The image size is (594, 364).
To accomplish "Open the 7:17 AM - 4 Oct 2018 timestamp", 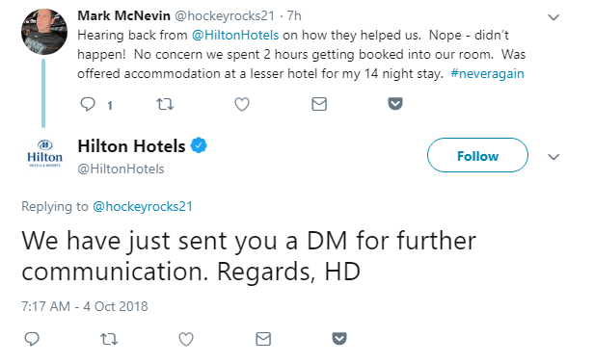I will tap(85, 306).
